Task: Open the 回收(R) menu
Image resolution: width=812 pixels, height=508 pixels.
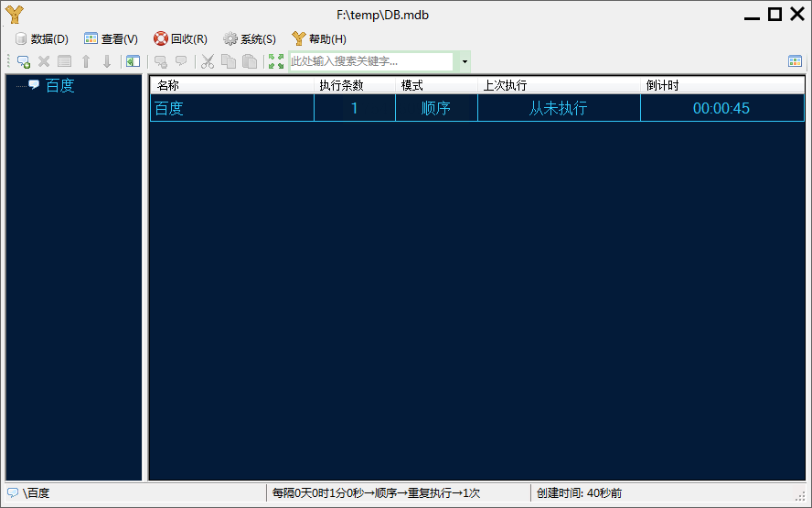Action: 180,38
